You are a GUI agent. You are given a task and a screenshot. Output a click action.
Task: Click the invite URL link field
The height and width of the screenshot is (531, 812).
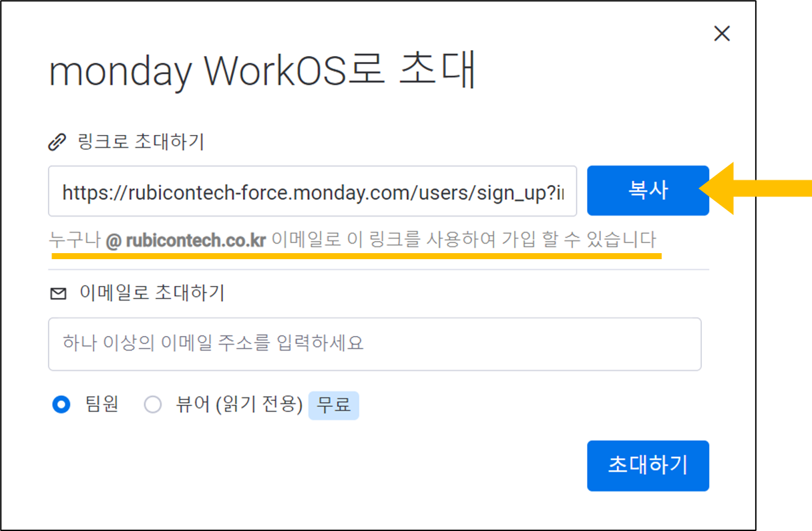click(x=312, y=192)
